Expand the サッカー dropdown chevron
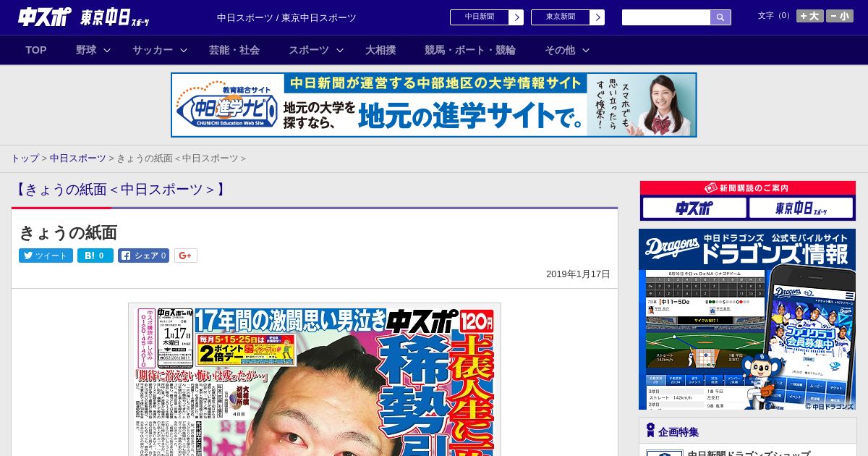The width and height of the screenshot is (868, 456). pos(184,51)
